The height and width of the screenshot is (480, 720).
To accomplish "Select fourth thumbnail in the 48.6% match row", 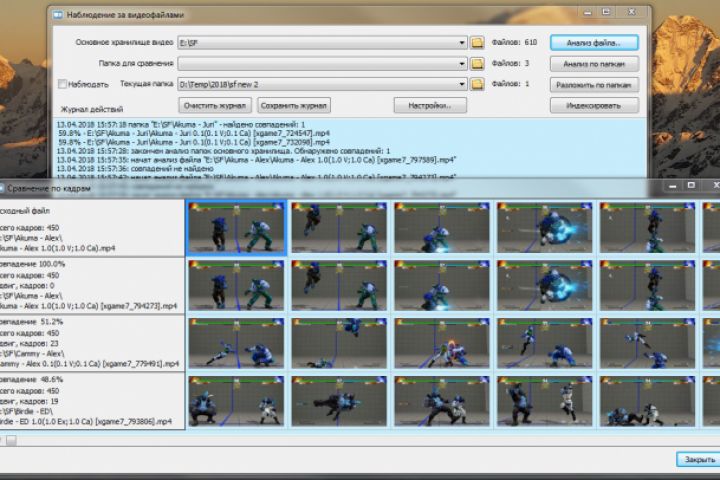I will [545, 401].
